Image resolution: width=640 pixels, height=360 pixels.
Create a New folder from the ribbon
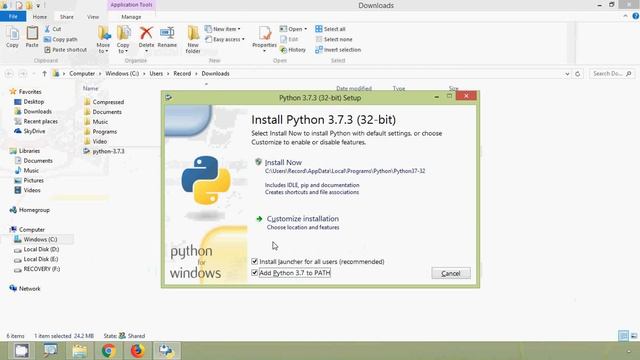[x=193, y=39]
